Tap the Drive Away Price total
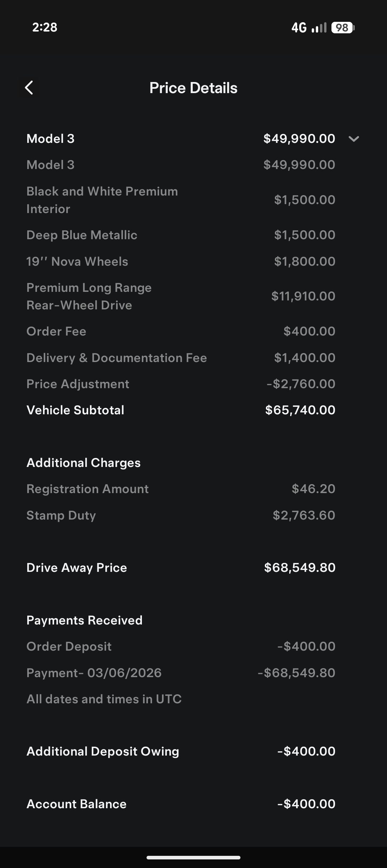The width and height of the screenshot is (387, 868). point(300,568)
